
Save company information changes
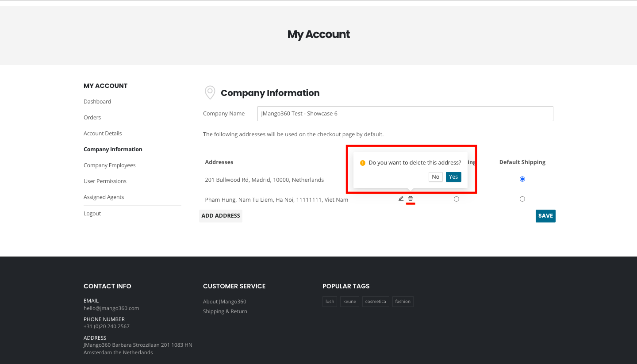[545, 216]
